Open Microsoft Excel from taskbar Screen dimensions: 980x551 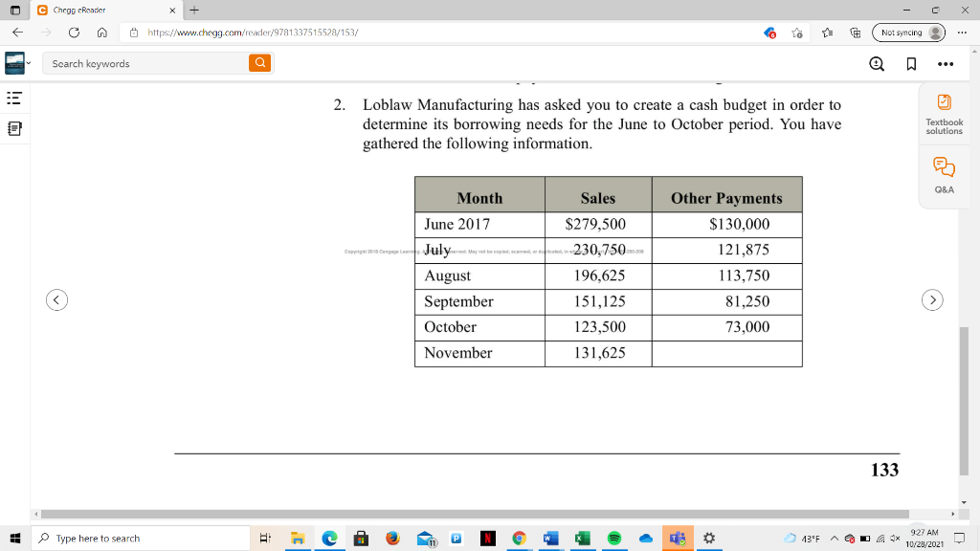click(583, 538)
